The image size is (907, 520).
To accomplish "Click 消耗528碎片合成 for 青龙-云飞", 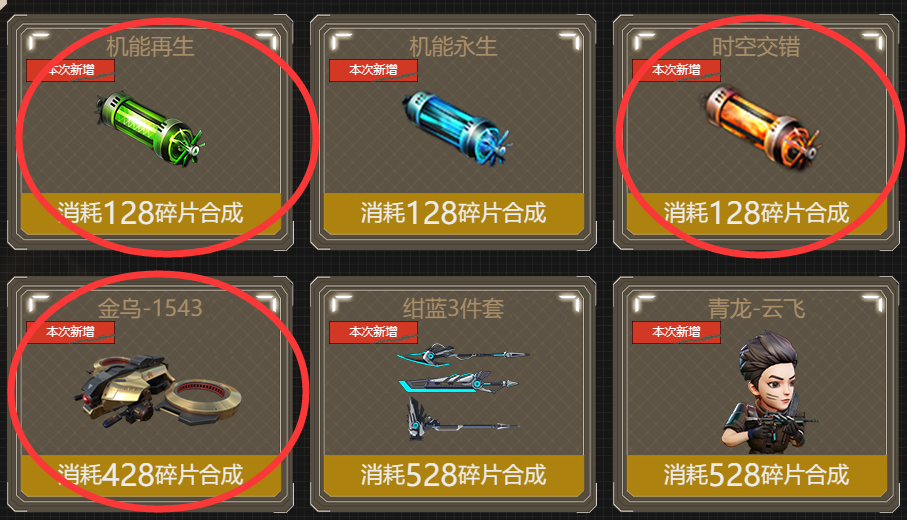I will (x=757, y=475).
